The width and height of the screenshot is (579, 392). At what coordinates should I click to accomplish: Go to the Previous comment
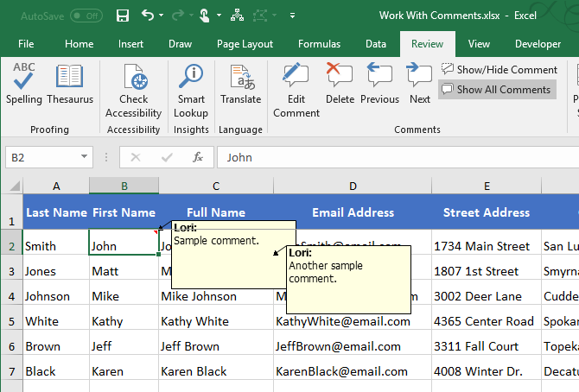pos(379,85)
